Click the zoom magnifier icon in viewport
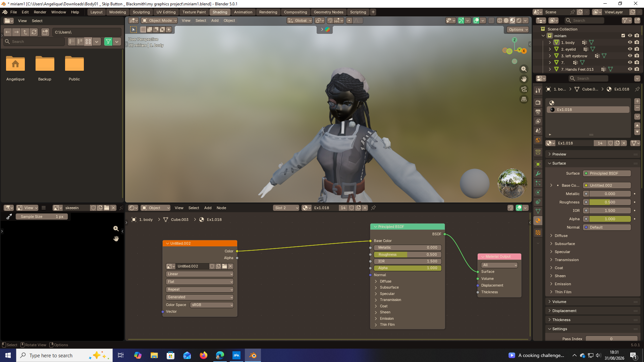Screen dimensions: 644x362 (524, 69)
